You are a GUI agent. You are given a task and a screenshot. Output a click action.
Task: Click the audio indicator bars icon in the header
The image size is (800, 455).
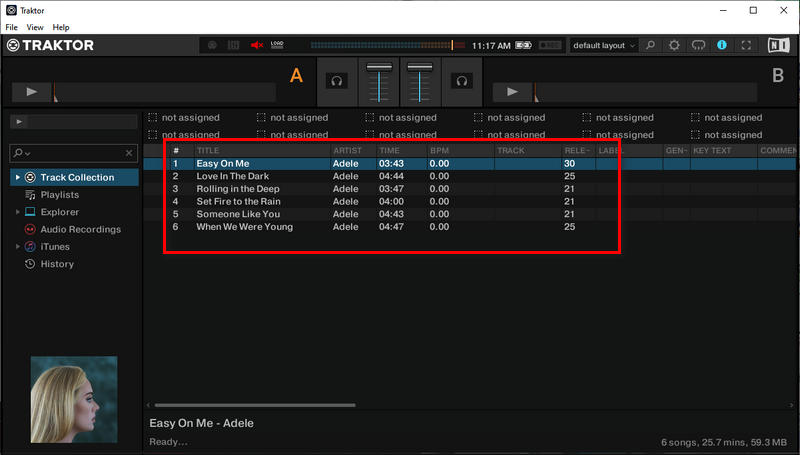coord(233,45)
